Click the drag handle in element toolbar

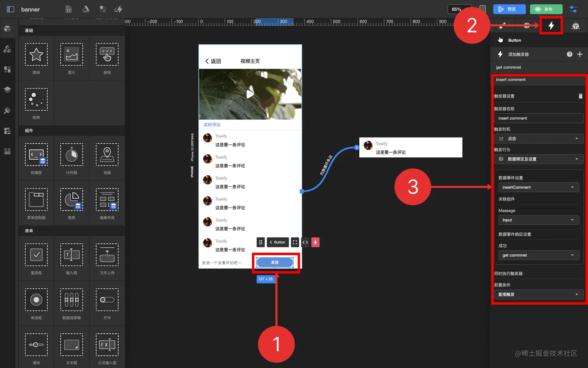[261, 242]
